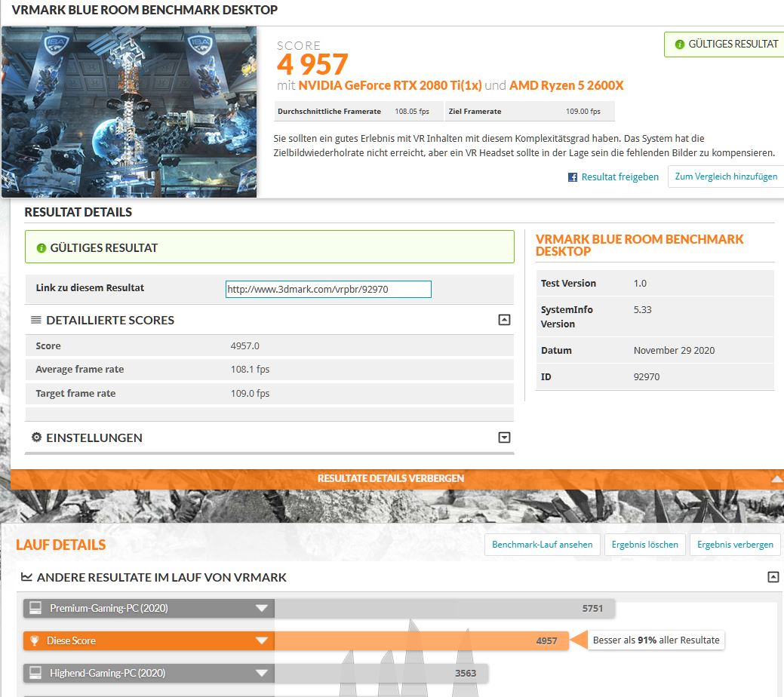This screenshot has width=784, height=697.
Task: Click the list icon next to Detaillierte Scores
Action: (x=36, y=320)
